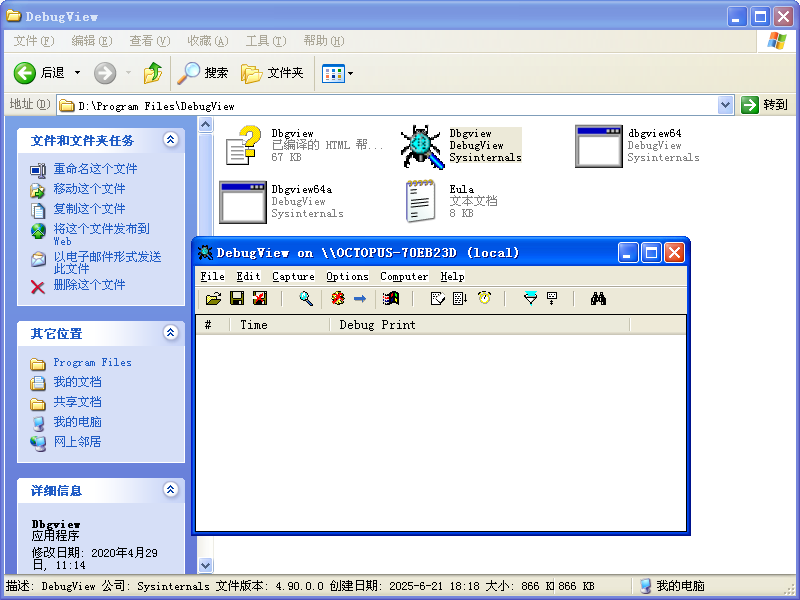Image resolution: width=800 pixels, height=600 pixels.
Task: Open the 编辑(E) menu in Explorer
Action: (92, 41)
